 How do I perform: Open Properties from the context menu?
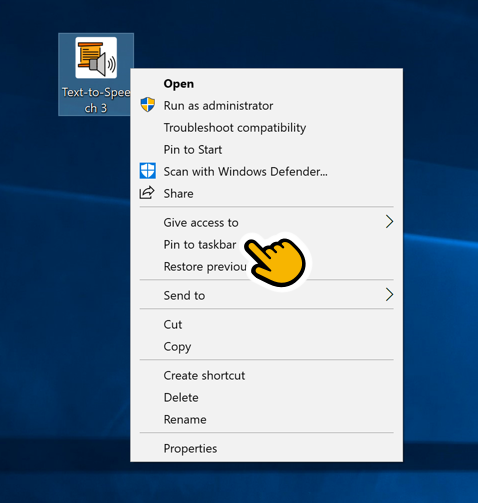(266, 448)
